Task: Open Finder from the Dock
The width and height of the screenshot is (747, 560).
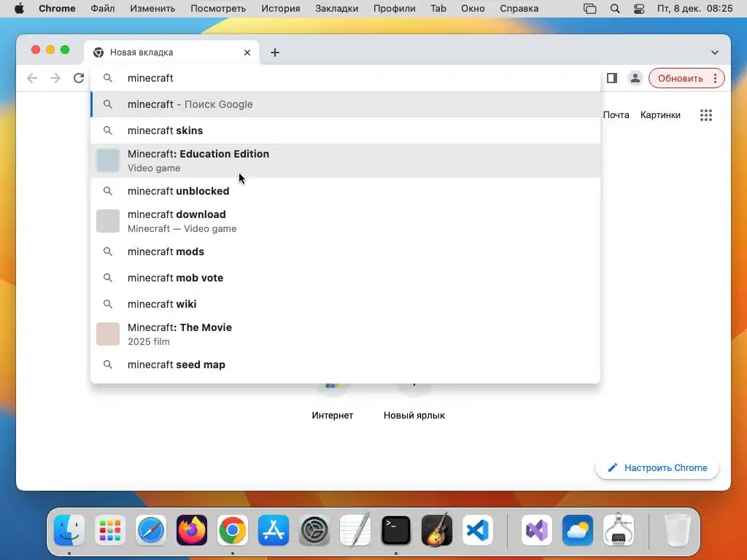Action: coord(69,530)
